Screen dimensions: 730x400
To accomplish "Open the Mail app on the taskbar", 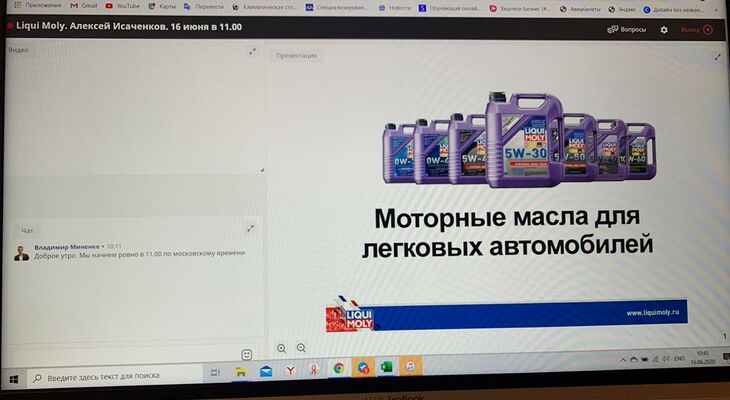I will 265,371.
